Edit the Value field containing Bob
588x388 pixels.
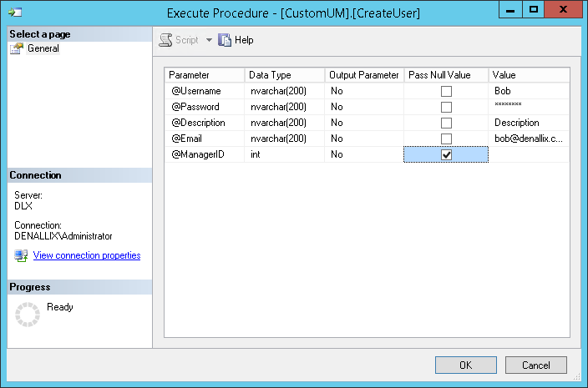(x=529, y=91)
